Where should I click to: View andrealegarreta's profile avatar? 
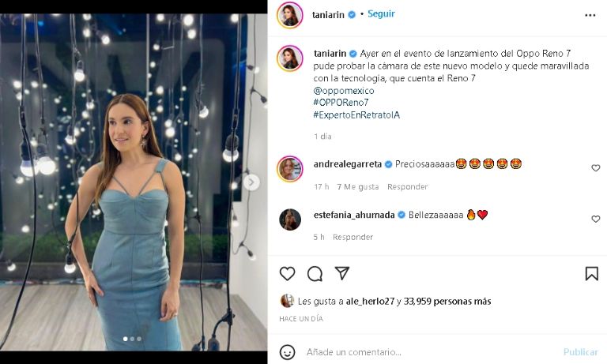pyautogui.click(x=290, y=168)
